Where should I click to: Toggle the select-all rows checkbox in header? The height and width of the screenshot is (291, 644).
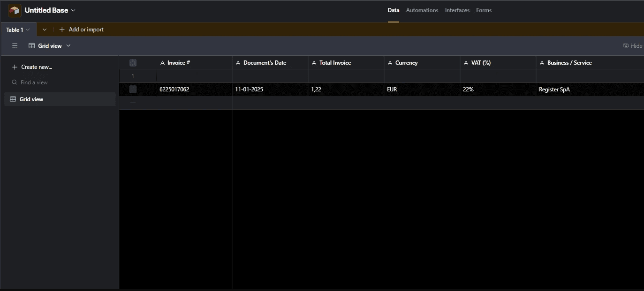pyautogui.click(x=133, y=63)
